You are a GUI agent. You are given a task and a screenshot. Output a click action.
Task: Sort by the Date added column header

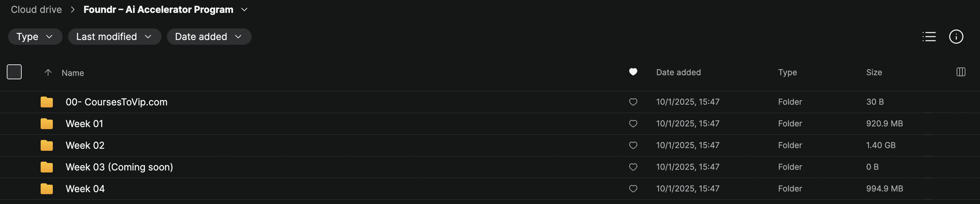pos(678,72)
